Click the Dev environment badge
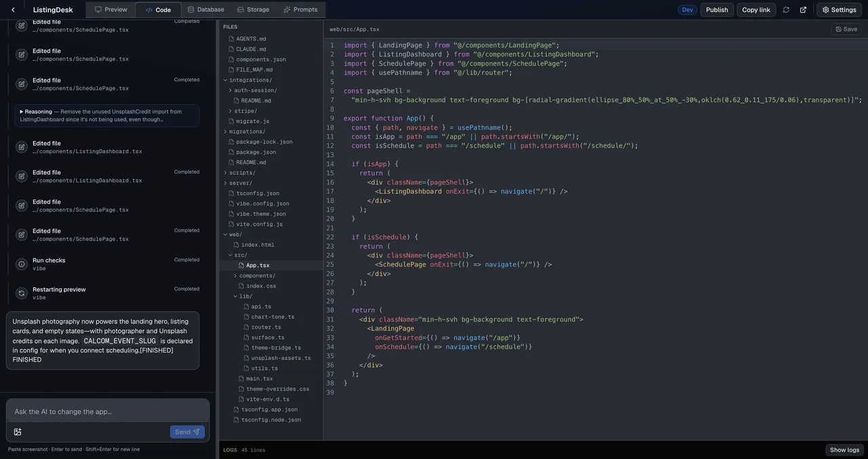This screenshot has width=868, height=459. click(688, 9)
